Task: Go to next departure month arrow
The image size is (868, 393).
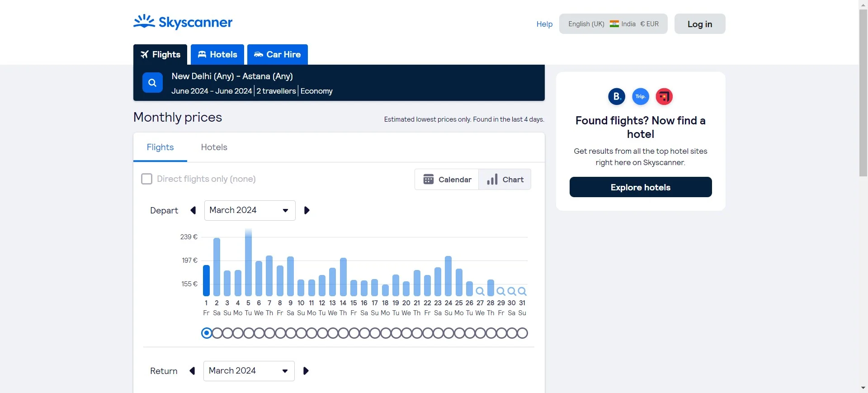Action: click(x=307, y=210)
